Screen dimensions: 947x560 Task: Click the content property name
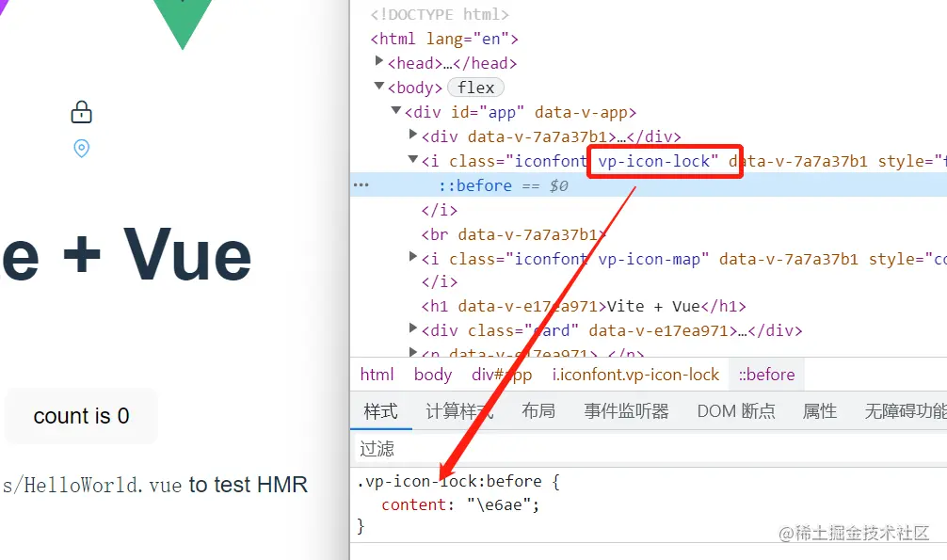click(413, 504)
